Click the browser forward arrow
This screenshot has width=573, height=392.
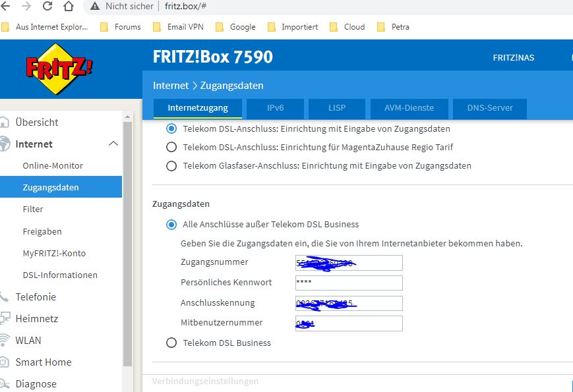tap(26, 6)
